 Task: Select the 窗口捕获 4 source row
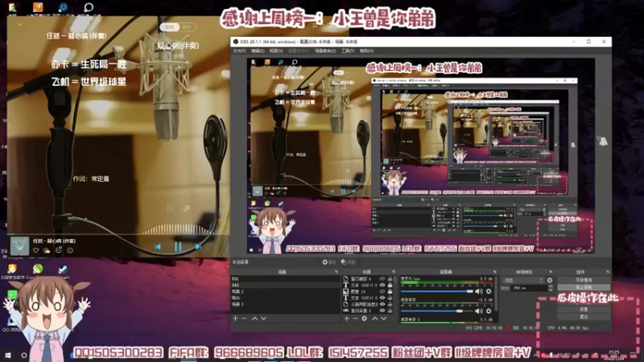(x=368, y=279)
